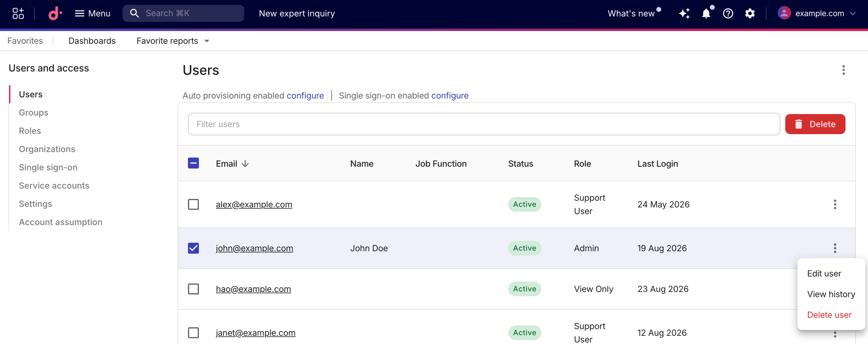Open Organizations in the sidebar
Screen dimensions: 868x344
click(x=47, y=149)
